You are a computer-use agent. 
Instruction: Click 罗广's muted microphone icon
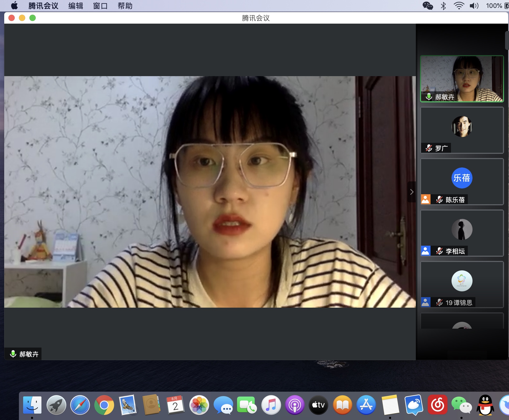(429, 148)
